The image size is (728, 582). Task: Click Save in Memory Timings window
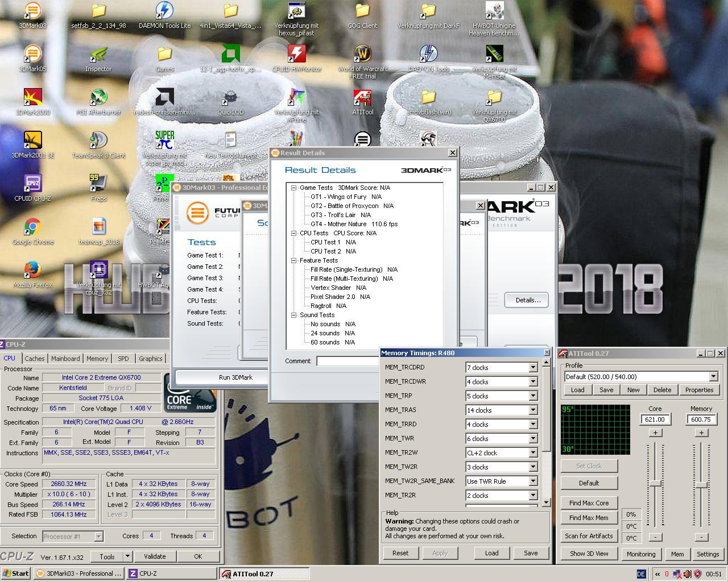click(531, 553)
